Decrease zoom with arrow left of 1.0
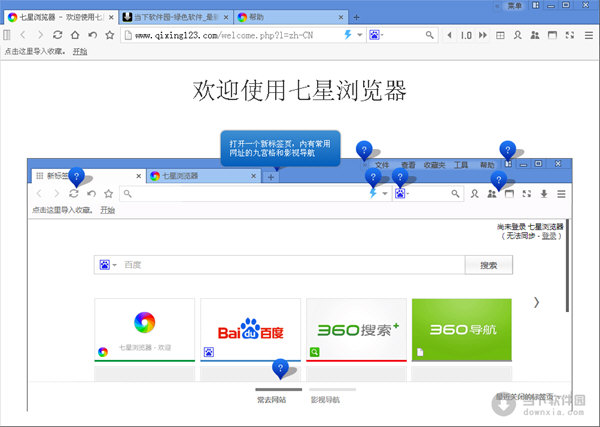This screenshot has height=427, width=600. (450, 35)
